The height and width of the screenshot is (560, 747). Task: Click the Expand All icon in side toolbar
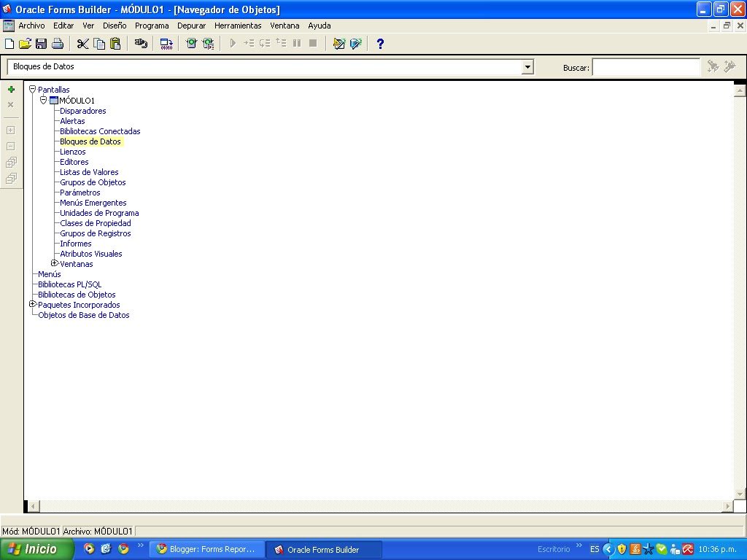(11, 163)
